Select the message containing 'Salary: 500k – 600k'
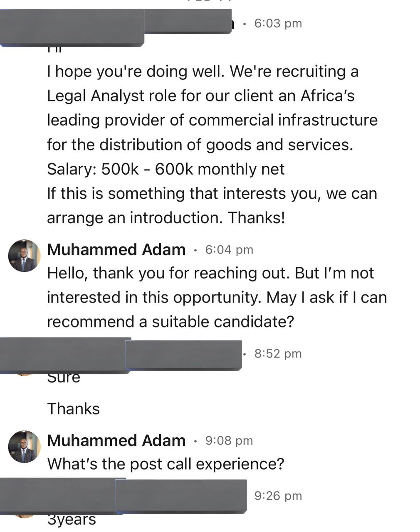This screenshot has width=420, height=532. coord(166,169)
